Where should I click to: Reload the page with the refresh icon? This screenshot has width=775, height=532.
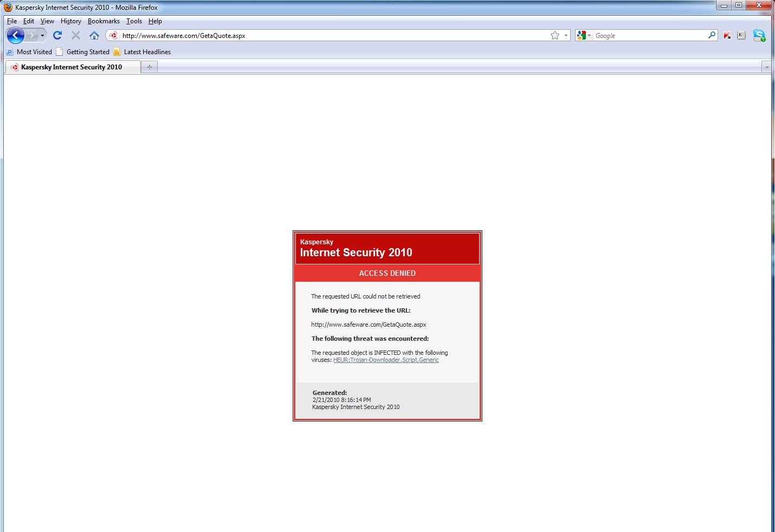click(x=57, y=35)
